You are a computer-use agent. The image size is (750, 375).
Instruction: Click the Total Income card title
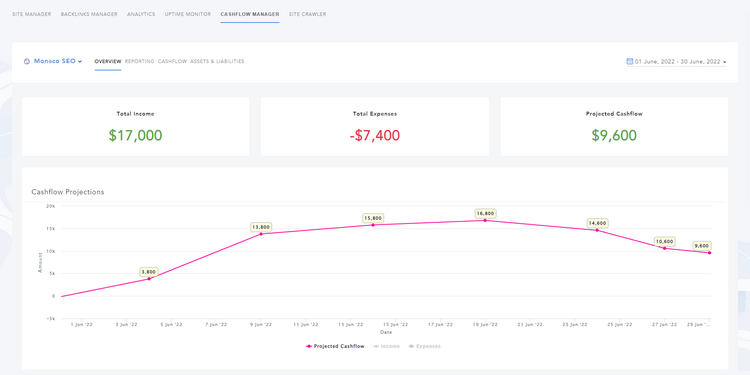coord(135,114)
